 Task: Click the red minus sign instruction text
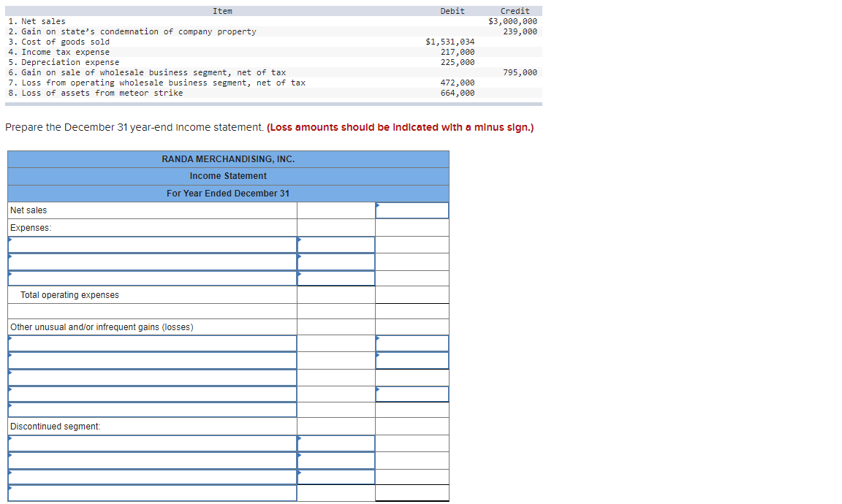(400, 127)
